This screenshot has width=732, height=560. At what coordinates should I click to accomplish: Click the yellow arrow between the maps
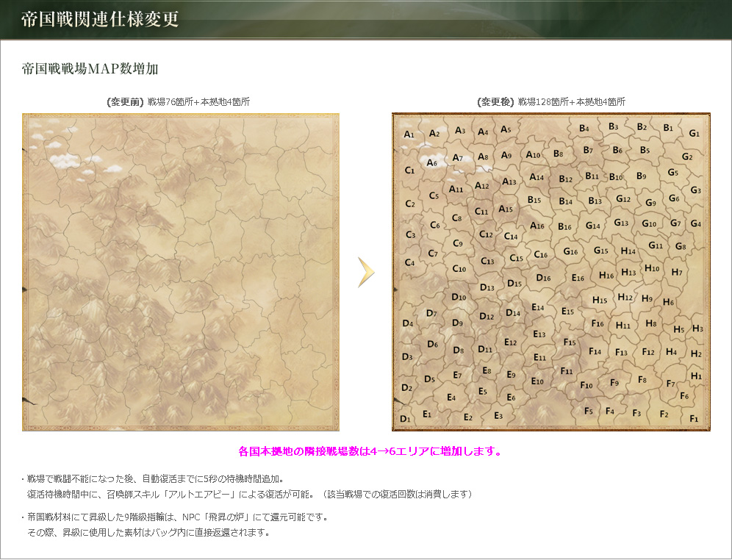(366, 272)
